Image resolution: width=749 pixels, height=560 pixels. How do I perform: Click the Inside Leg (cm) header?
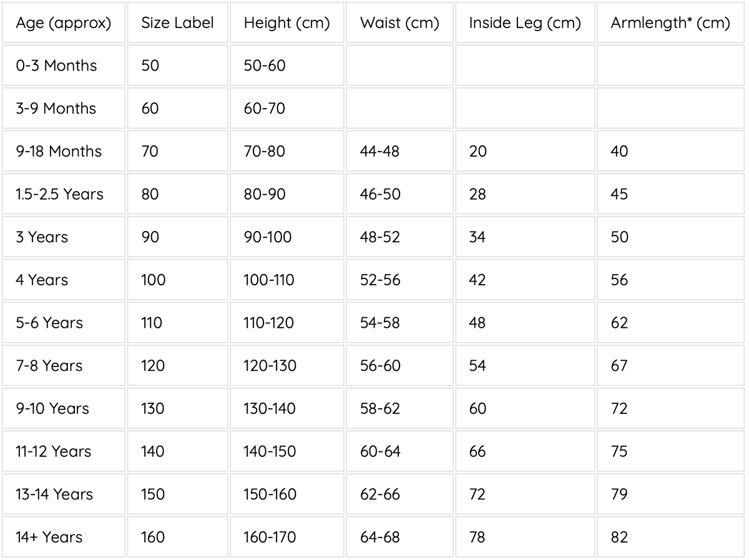[525, 22]
